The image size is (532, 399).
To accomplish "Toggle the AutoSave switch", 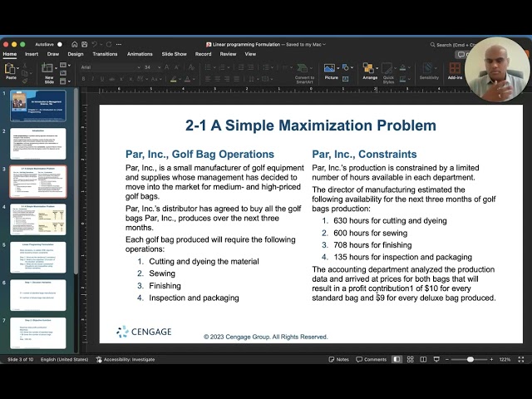I will tap(59, 44).
